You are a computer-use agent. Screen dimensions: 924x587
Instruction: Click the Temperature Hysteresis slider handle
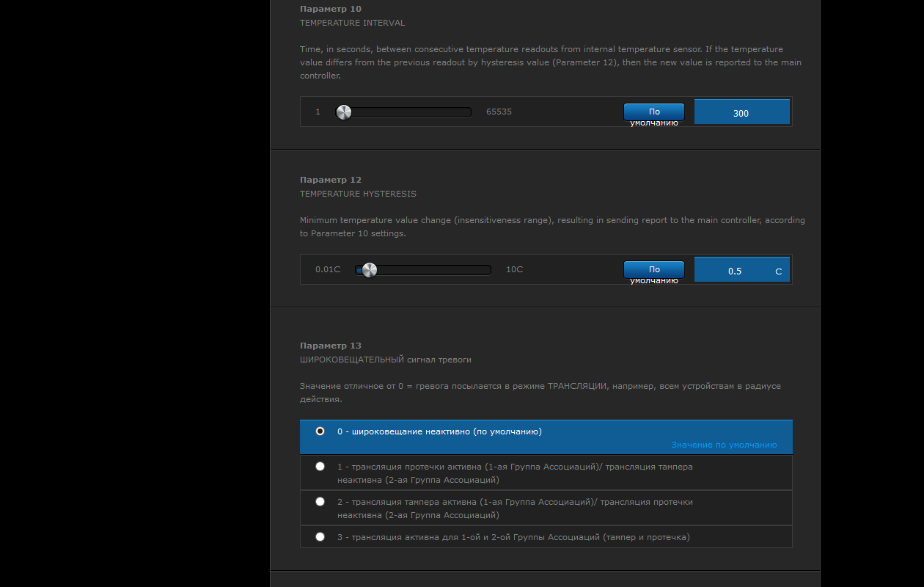pyautogui.click(x=370, y=270)
